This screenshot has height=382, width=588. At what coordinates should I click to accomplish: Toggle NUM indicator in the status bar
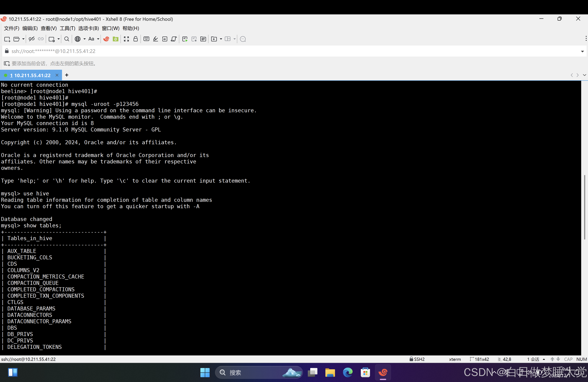point(582,359)
